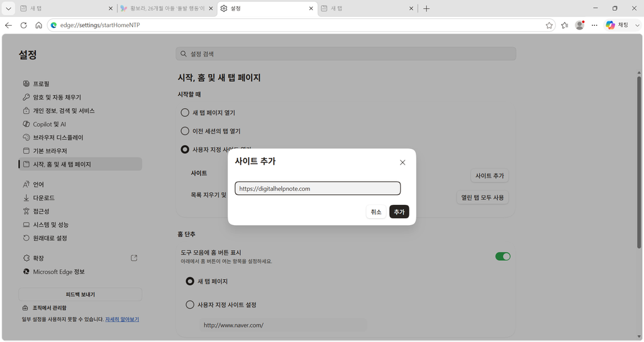Screen dimensions: 644x342
Task: Close the 황보라 news article tab
Action: [211, 8]
